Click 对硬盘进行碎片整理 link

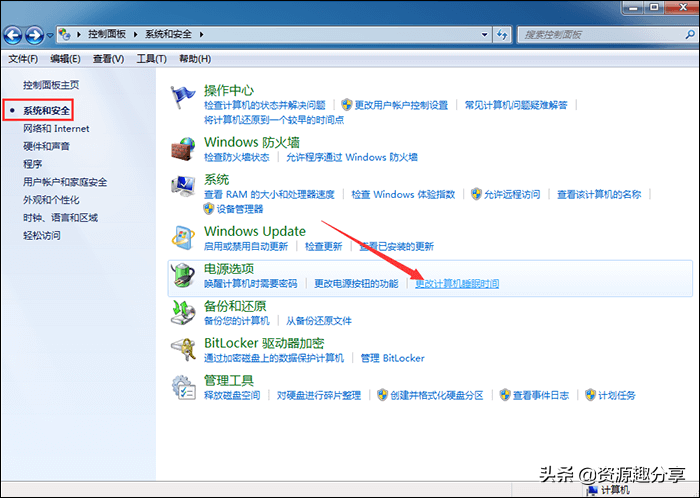[319, 395]
